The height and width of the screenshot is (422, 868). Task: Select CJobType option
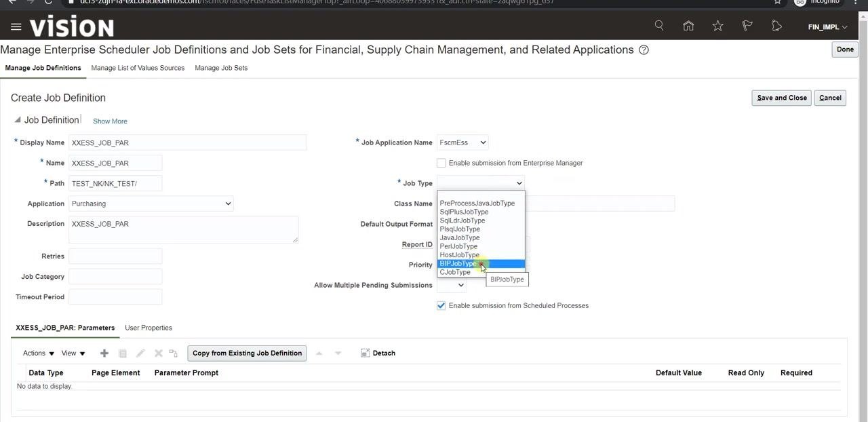481,272
